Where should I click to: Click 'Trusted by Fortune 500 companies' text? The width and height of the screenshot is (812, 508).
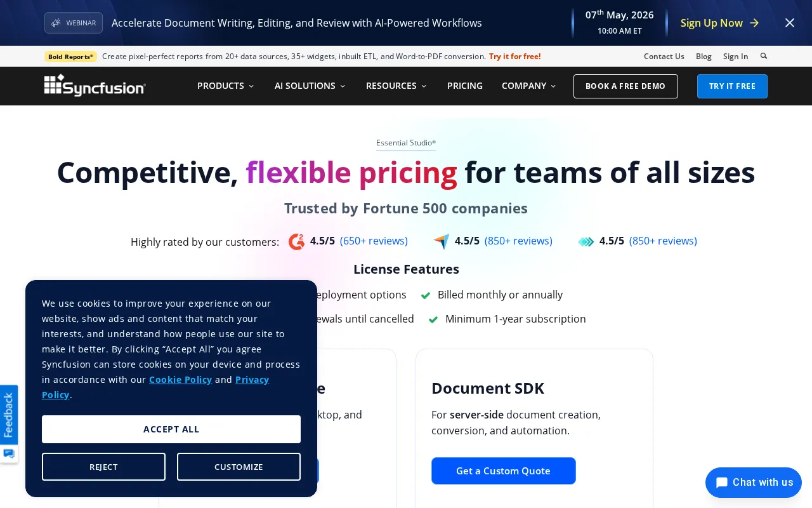(x=406, y=208)
